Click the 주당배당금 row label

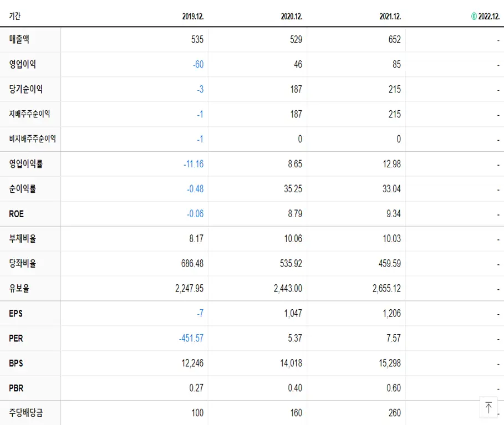[26, 413]
